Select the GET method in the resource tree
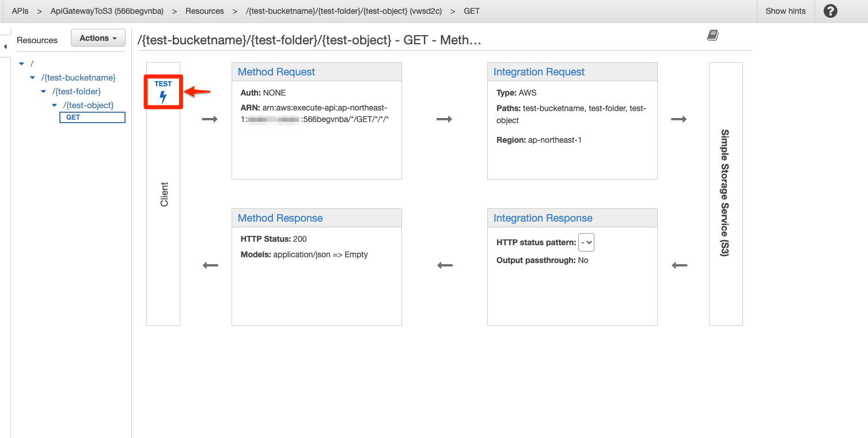This screenshot has width=868, height=438. point(73,117)
